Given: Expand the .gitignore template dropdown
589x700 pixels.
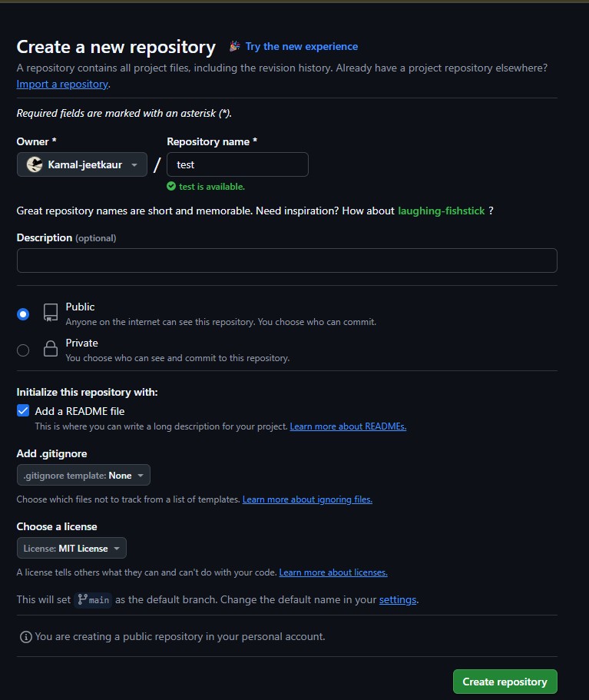Looking at the screenshot, I should coord(84,476).
